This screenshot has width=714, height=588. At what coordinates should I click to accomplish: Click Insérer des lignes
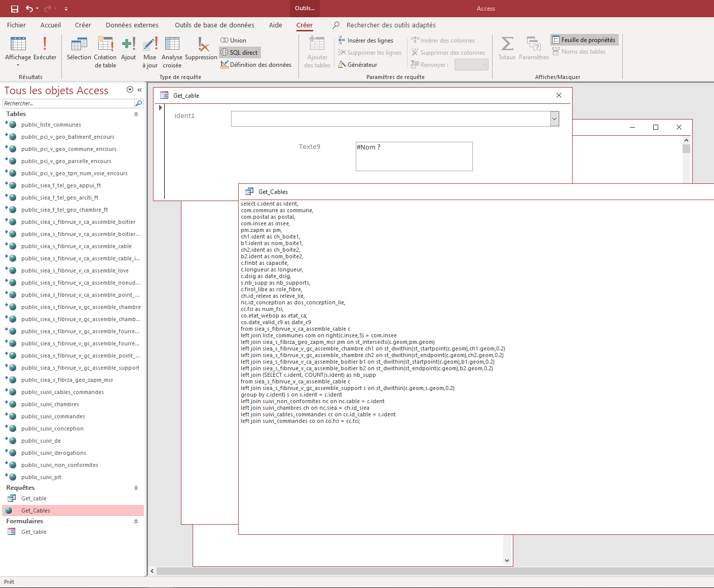[x=365, y=41]
